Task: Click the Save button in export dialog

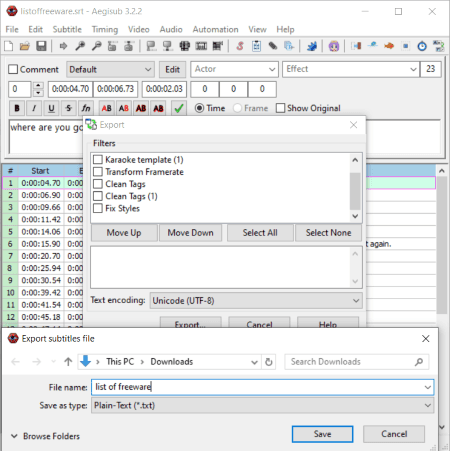Action: [x=322, y=434]
